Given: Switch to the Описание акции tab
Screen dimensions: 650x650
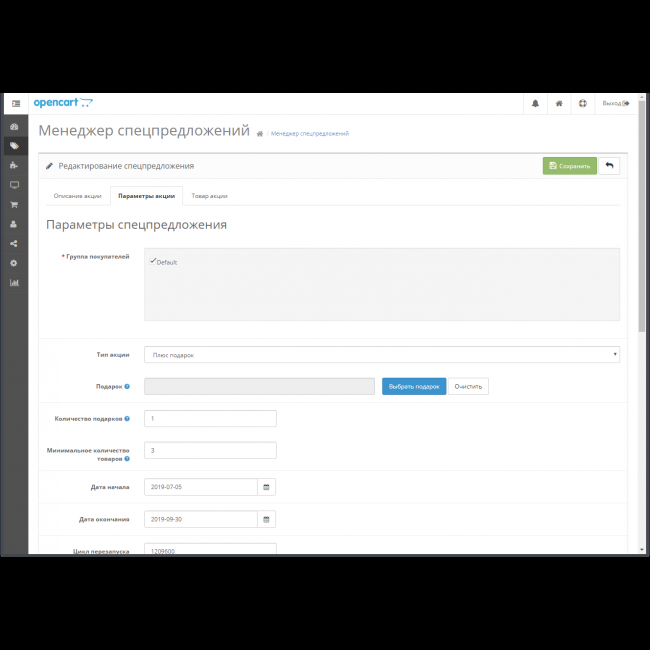Looking at the screenshot, I should 77,196.
